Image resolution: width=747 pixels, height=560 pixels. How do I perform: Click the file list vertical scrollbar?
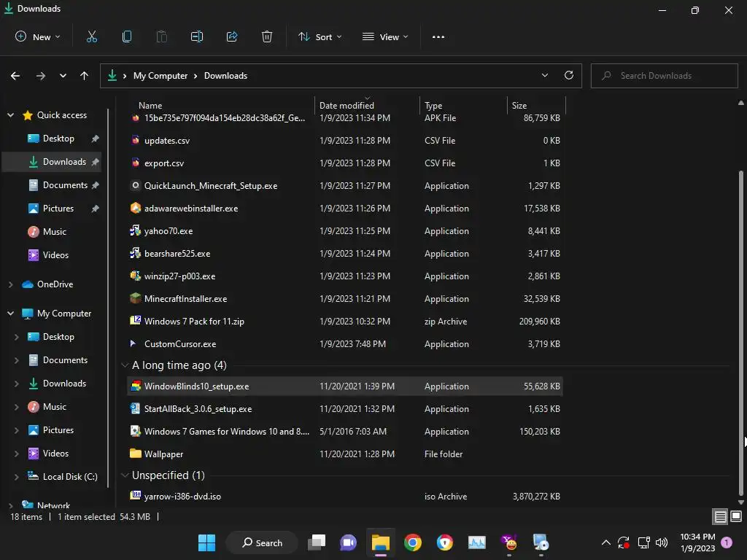click(741, 333)
